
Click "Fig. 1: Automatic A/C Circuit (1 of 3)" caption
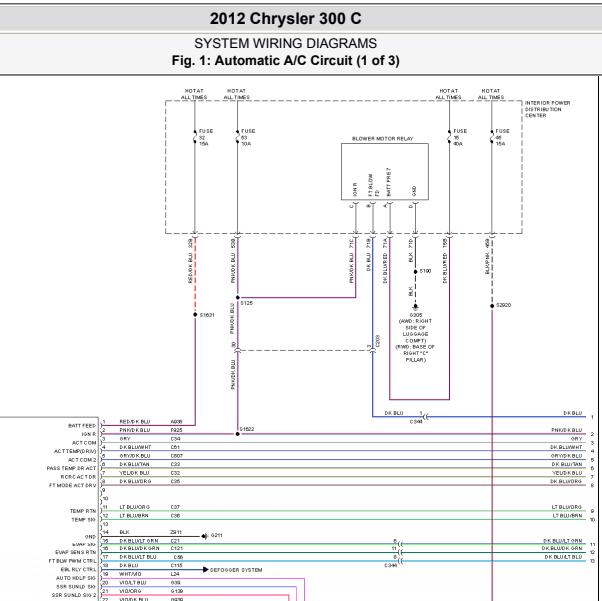285,60
